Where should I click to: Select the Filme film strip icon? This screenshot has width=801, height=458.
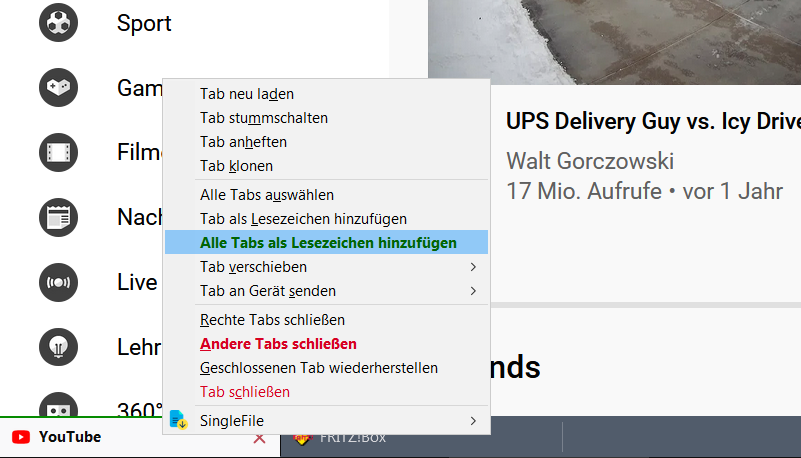pos(58,153)
